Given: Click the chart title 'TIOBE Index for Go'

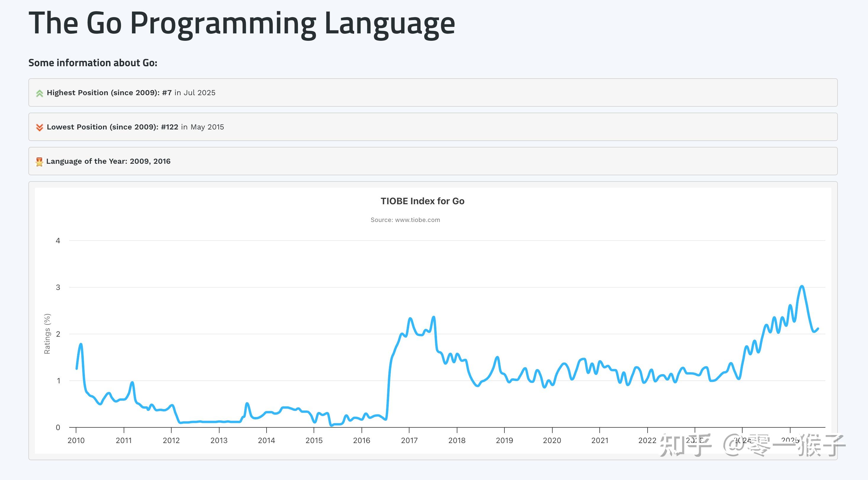Looking at the screenshot, I should 422,201.
